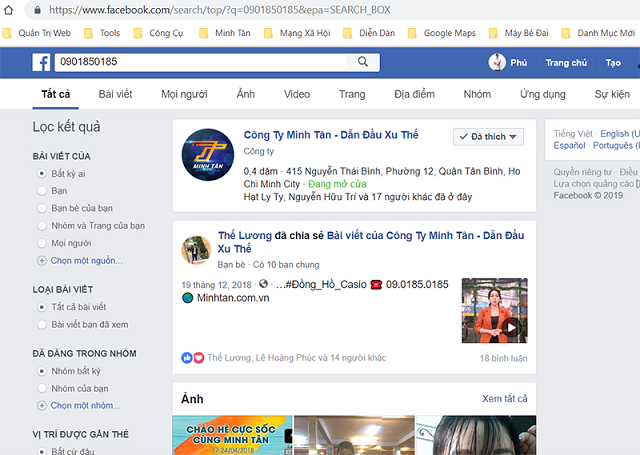Screen dimensions: 640x455
Task: Switch to the Nhóm tab
Action: click(x=477, y=94)
